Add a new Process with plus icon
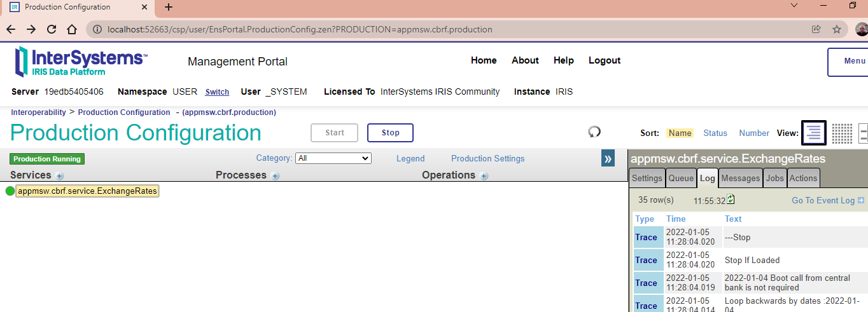The width and height of the screenshot is (868, 312). (x=276, y=176)
